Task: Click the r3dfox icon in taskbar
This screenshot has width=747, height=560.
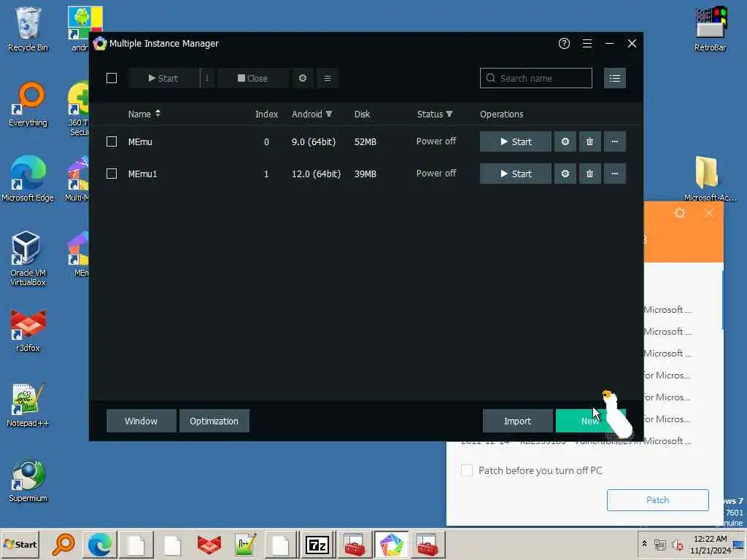Action: (x=209, y=544)
